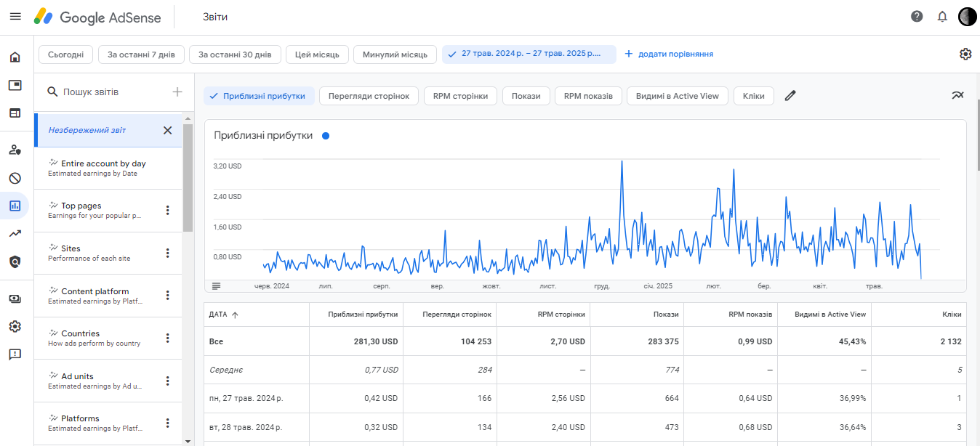Open the Optimization trend sidebar icon
The width and height of the screenshot is (980, 446).
tap(15, 233)
